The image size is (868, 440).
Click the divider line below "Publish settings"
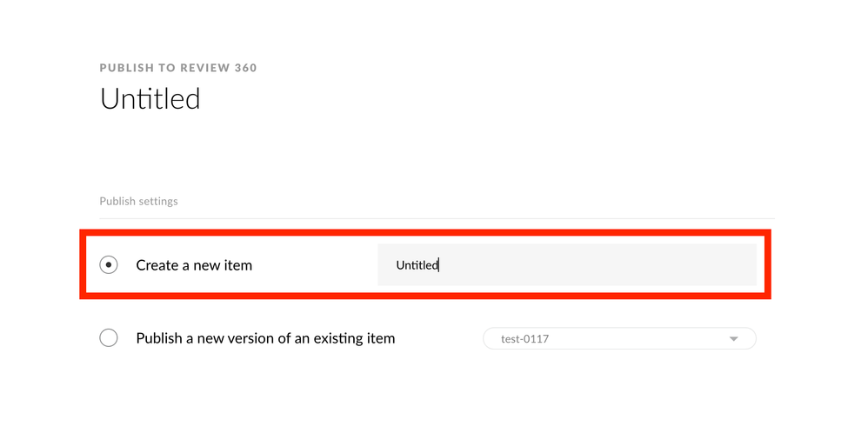(x=437, y=218)
